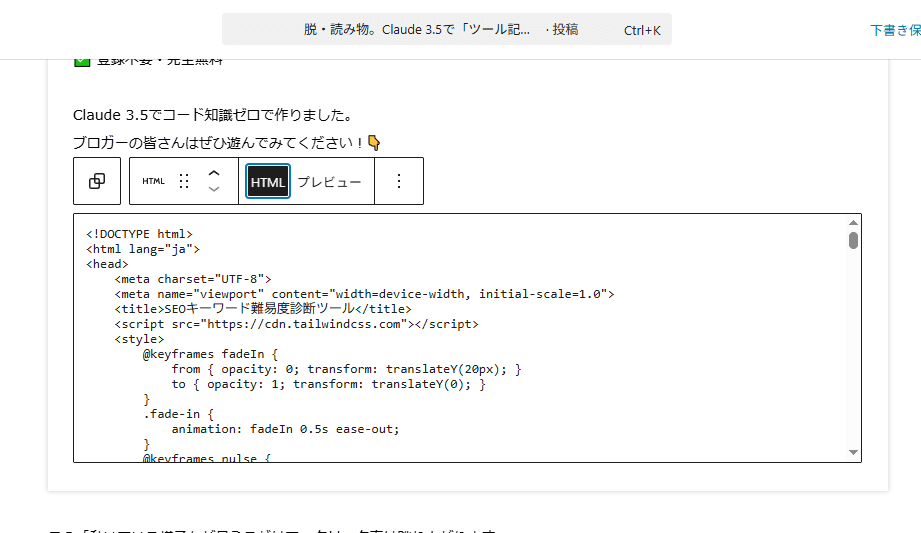Screen dimensions: 921x533
Task: Switch to the HTML editing tab
Action: [268, 182]
